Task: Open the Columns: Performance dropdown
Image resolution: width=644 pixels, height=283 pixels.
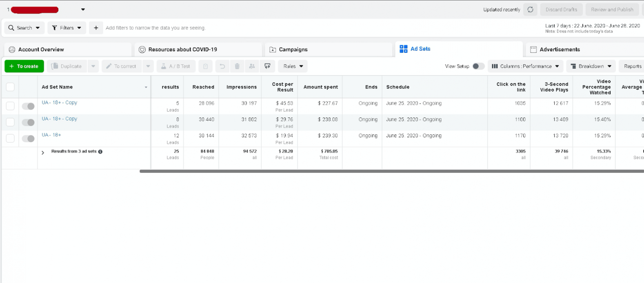Action: pos(526,66)
